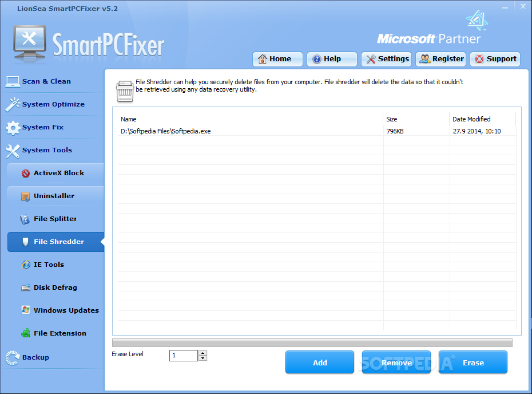Click the System Fix gear icon
This screenshot has height=394, width=532.
pyautogui.click(x=13, y=128)
